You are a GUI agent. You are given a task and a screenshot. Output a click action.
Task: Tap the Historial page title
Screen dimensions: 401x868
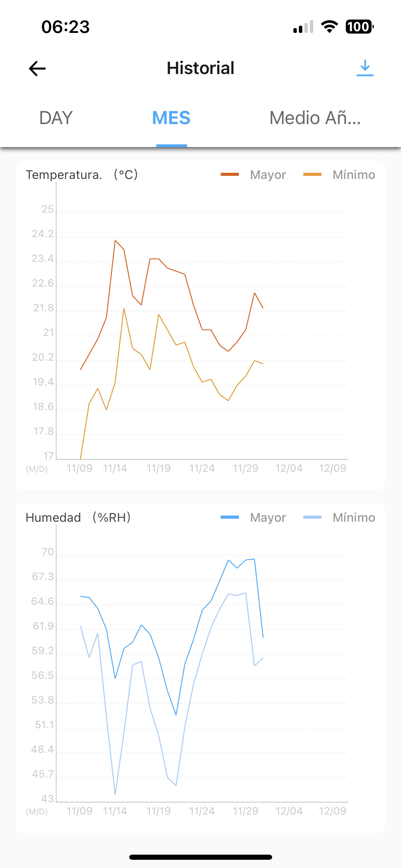(x=200, y=68)
